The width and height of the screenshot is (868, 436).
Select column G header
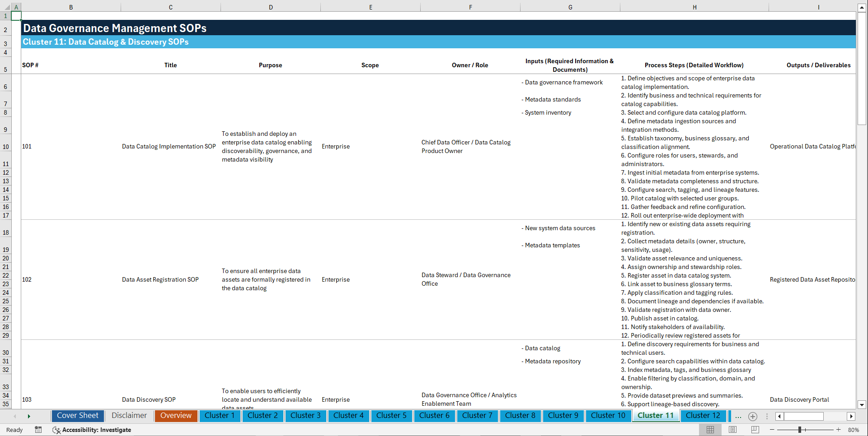point(570,7)
